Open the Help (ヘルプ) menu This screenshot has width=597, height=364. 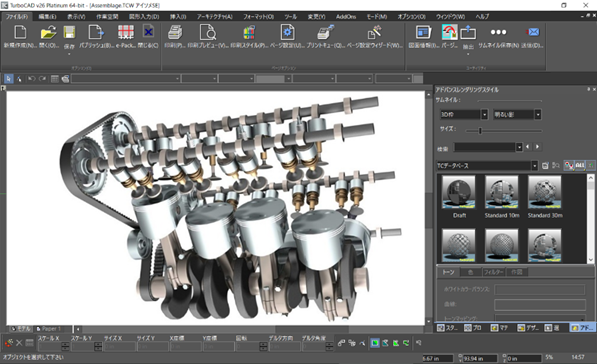(482, 17)
